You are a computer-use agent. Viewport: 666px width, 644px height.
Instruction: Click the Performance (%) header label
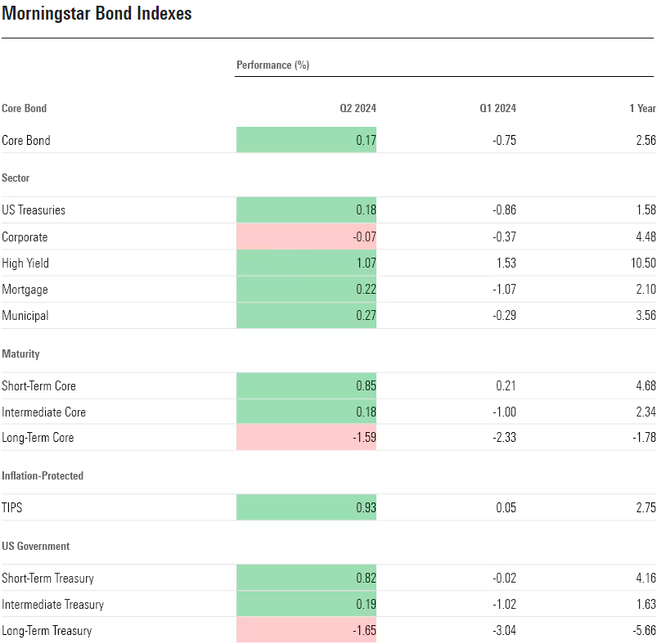(272, 65)
